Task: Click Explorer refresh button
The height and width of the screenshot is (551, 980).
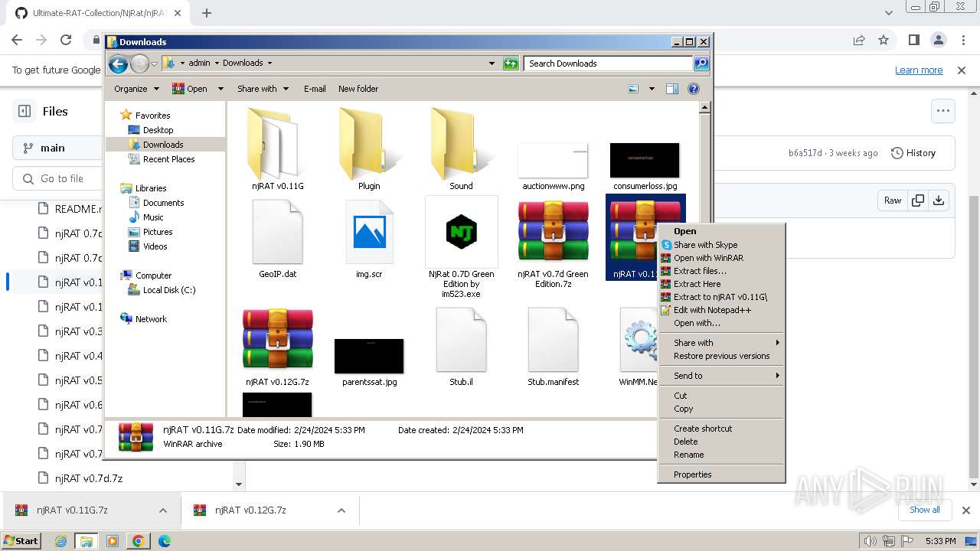Action: (511, 64)
